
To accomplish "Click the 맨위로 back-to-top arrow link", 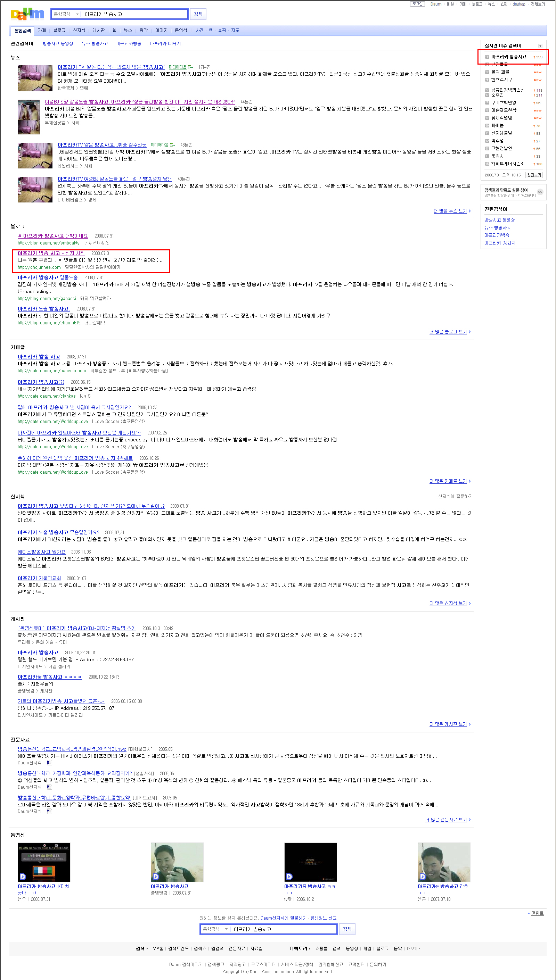I will (x=535, y=913).
